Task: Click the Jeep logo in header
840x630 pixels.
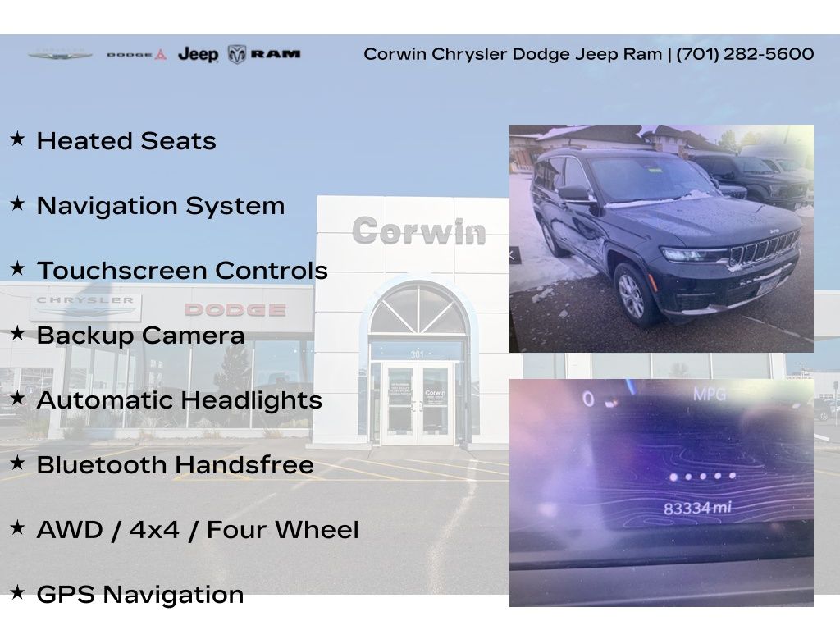Action: pos(198,55)
